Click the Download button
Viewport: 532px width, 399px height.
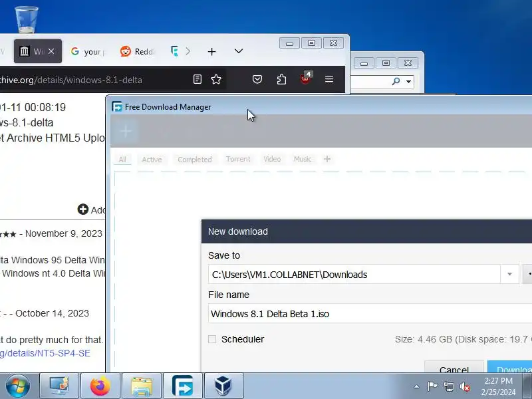coord(510,367)
